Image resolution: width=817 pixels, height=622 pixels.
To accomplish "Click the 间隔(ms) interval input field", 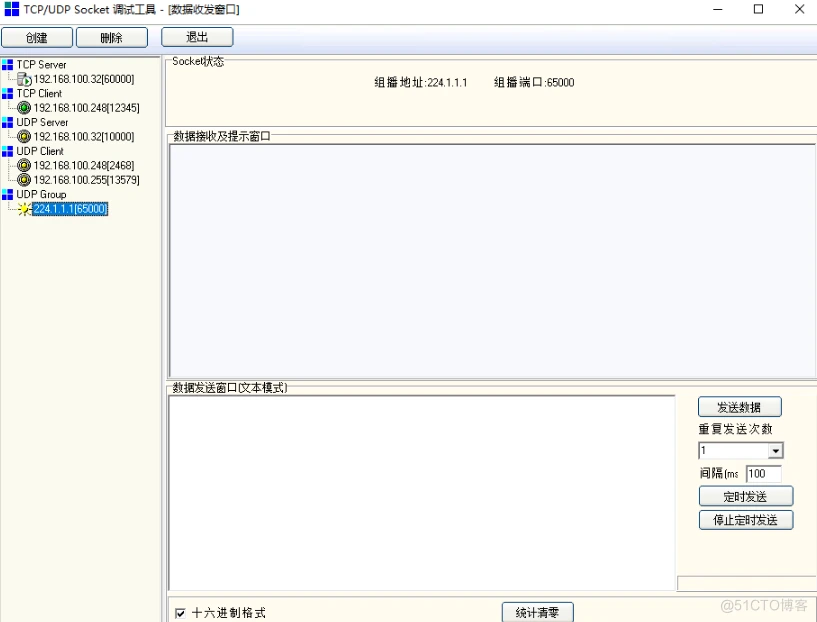I will tap(764, 473).
